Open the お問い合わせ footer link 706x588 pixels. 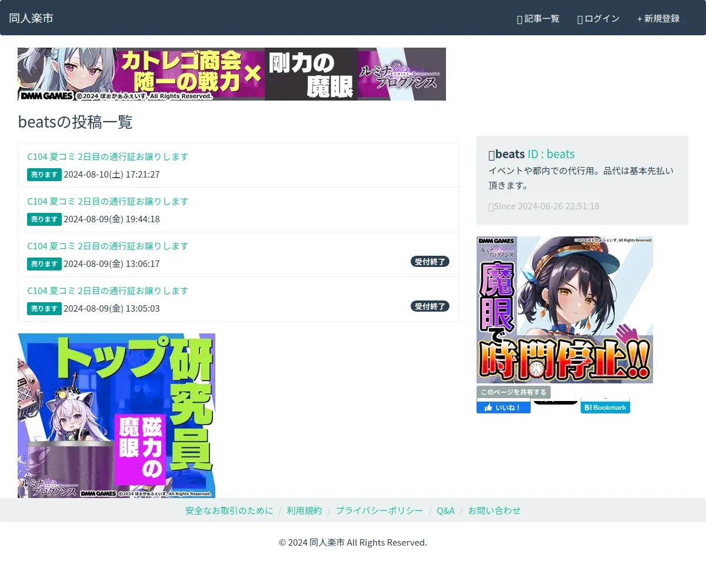point(494,510)
